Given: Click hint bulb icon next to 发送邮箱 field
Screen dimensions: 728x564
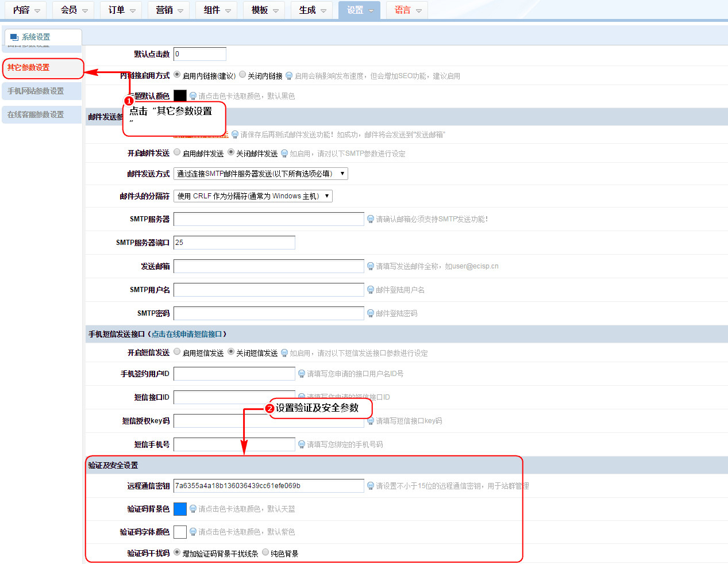Looking at the screenshot, I should (x=371, y=266).
